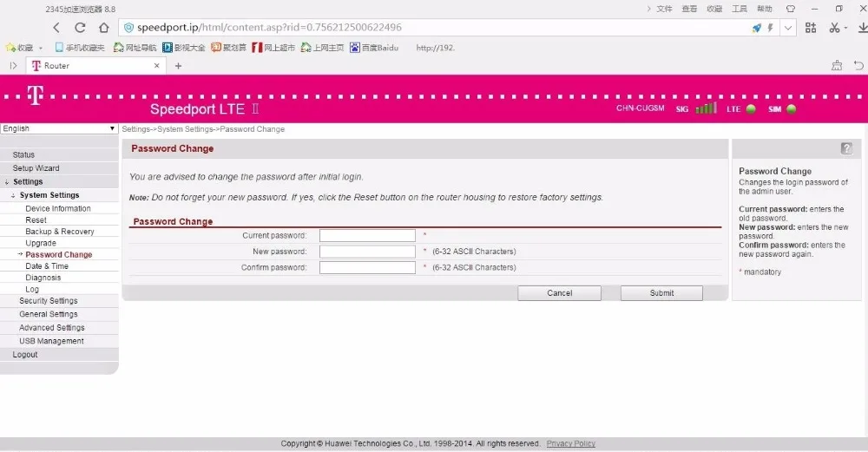
Task: Open Device Information page
Action: tap(58, 208)
